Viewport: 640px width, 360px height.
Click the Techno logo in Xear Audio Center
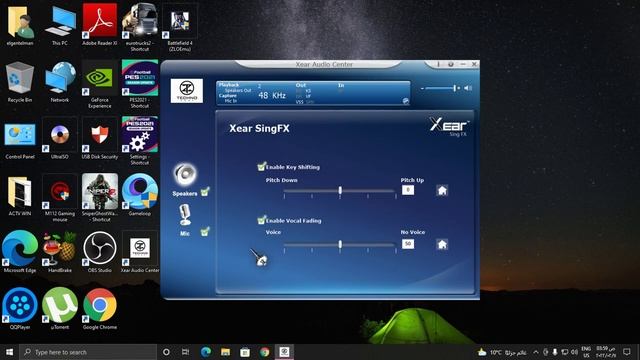[187, 91]
